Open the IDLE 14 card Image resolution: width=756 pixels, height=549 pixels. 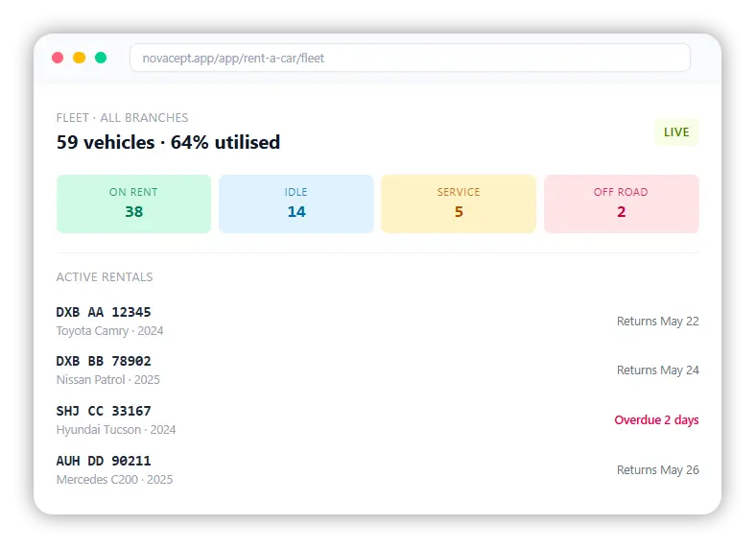[296, 203]
